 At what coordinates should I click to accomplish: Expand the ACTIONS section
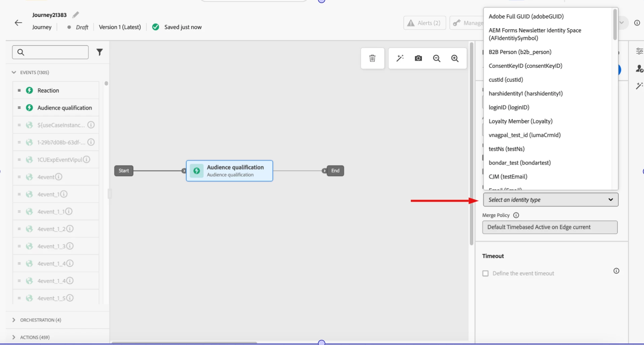14,337
